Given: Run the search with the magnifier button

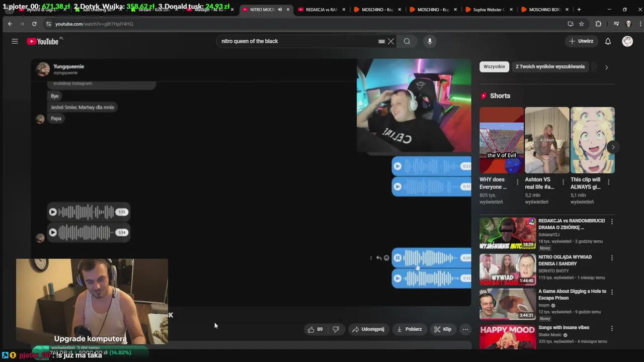Looking at the screenshot, I should [x=407, y=41].
